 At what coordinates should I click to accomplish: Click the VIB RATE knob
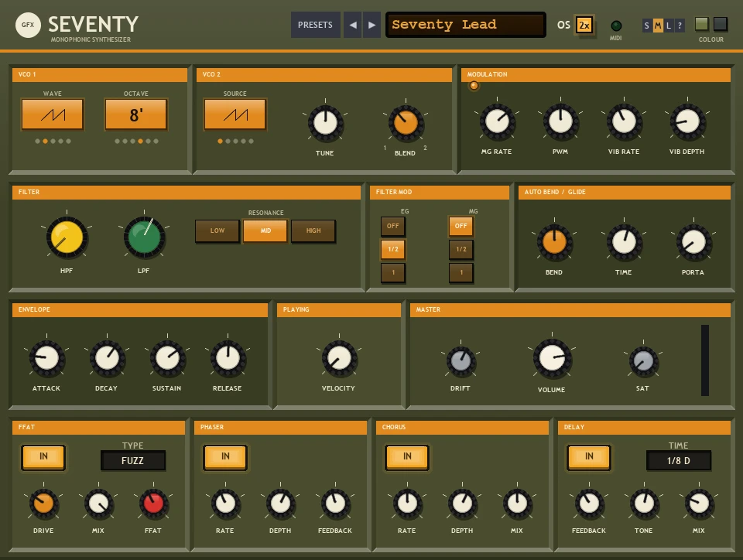[x=624, y=121]
